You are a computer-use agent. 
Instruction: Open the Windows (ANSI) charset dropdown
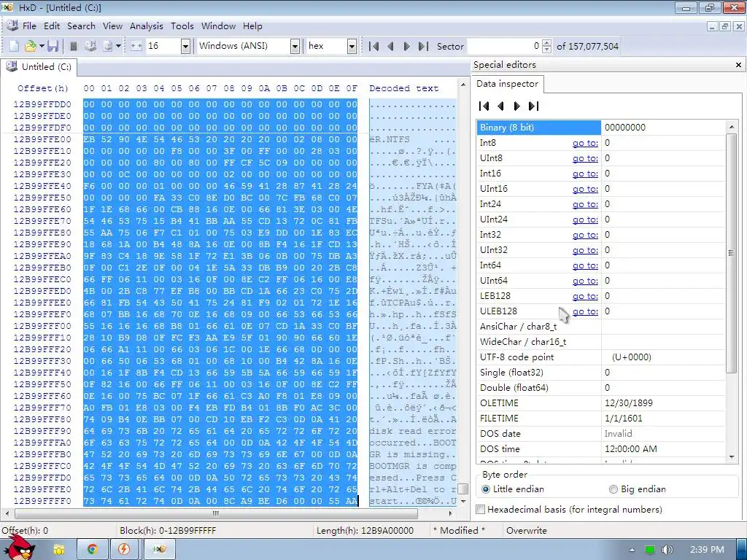click(295, 46)
